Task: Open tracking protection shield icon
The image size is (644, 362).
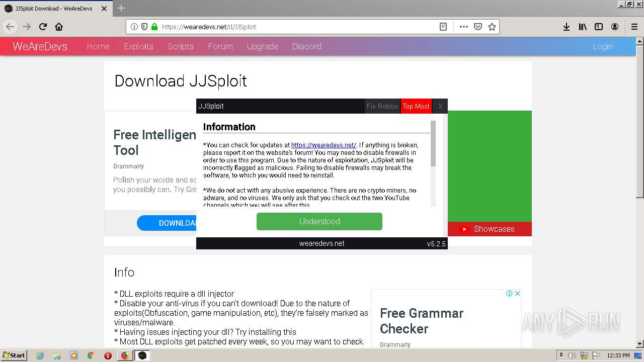Action: [144, 27]
